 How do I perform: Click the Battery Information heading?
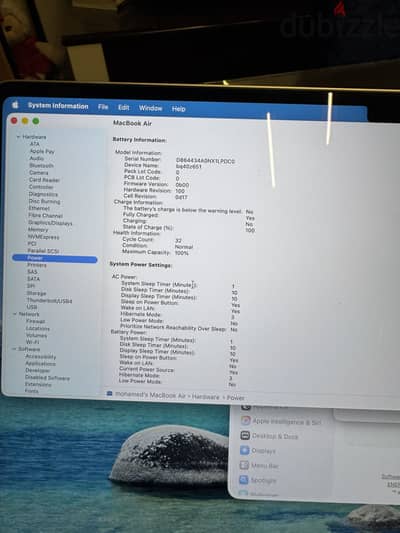(x=139, y=140)
